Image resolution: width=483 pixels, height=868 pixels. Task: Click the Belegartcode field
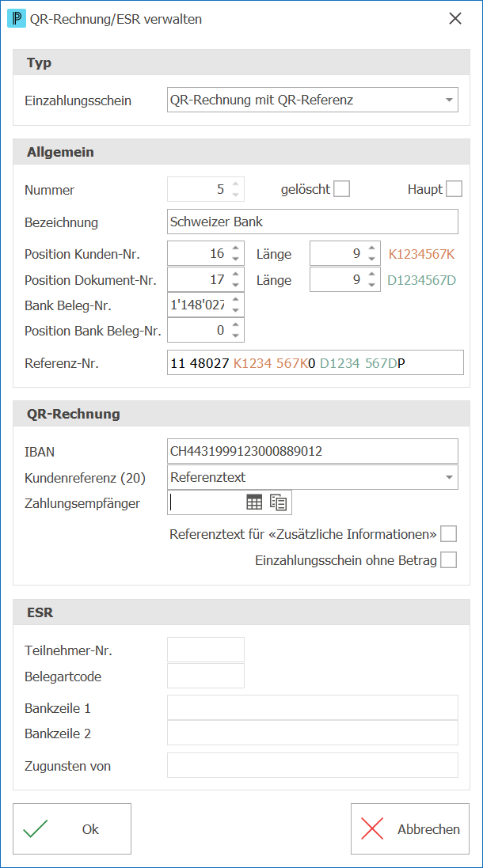point(206,676)
